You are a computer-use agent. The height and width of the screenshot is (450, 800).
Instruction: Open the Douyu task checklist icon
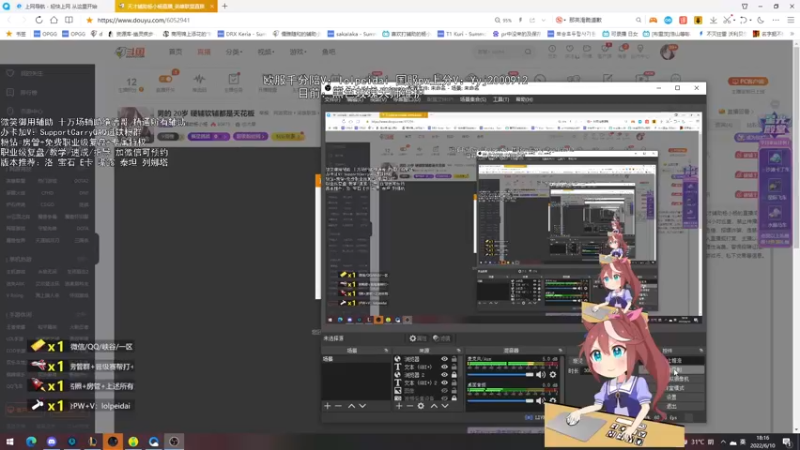(x=234, y=79)
